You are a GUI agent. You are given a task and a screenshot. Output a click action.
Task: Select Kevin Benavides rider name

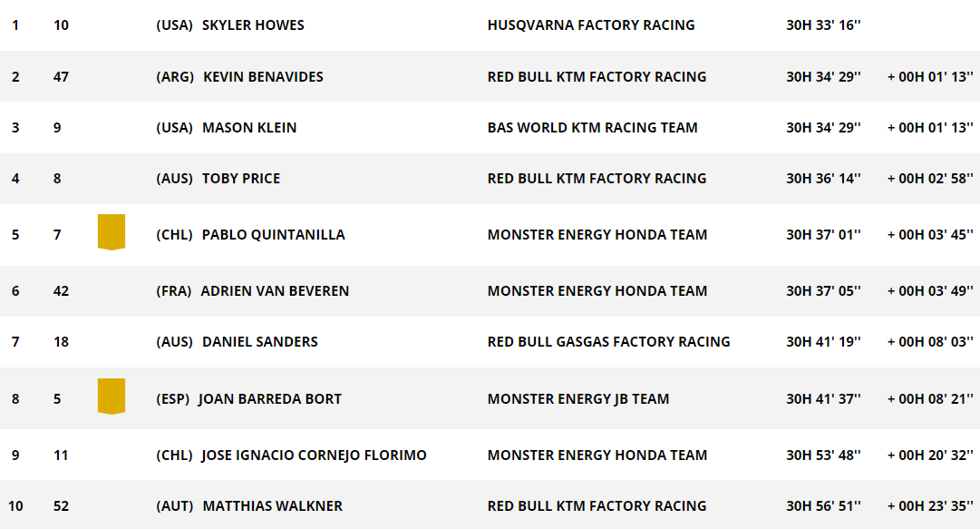coord(263,77)
